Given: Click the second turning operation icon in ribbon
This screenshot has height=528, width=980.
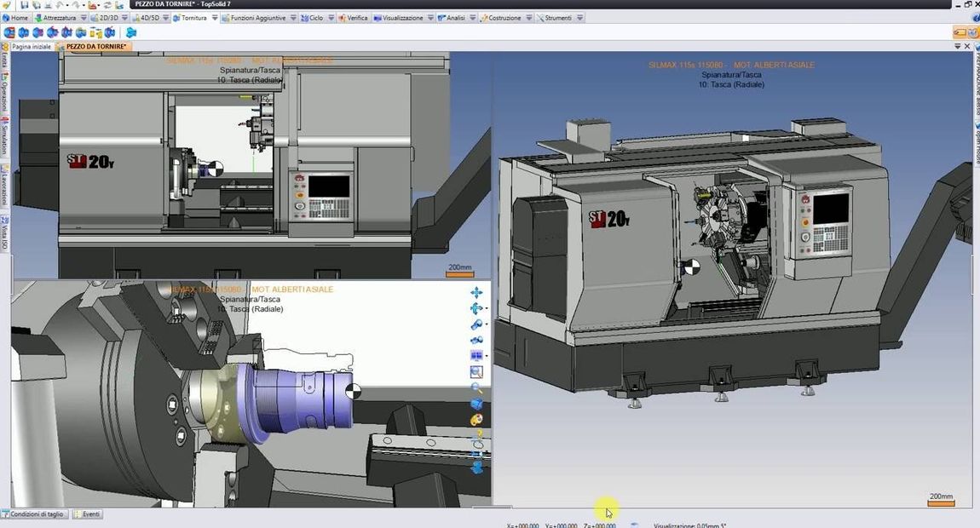Looking at the screenshot, I should coord(24,32).
